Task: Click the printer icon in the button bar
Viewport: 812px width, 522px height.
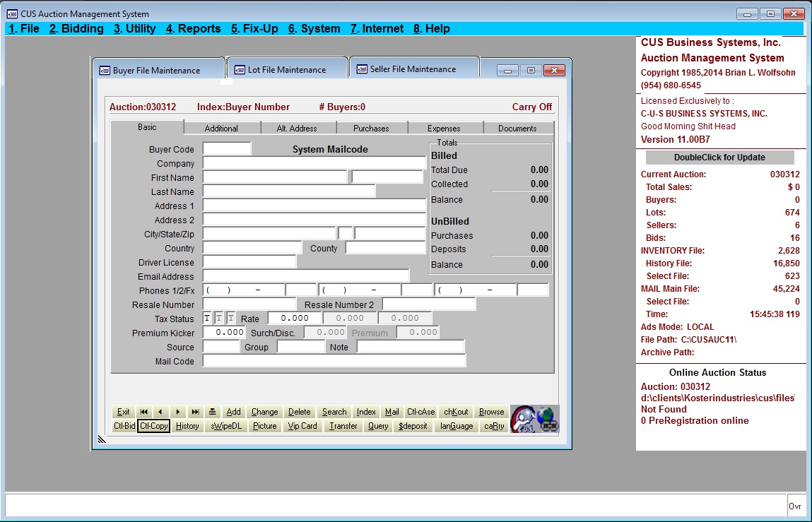Action: (x=212, y=412)
